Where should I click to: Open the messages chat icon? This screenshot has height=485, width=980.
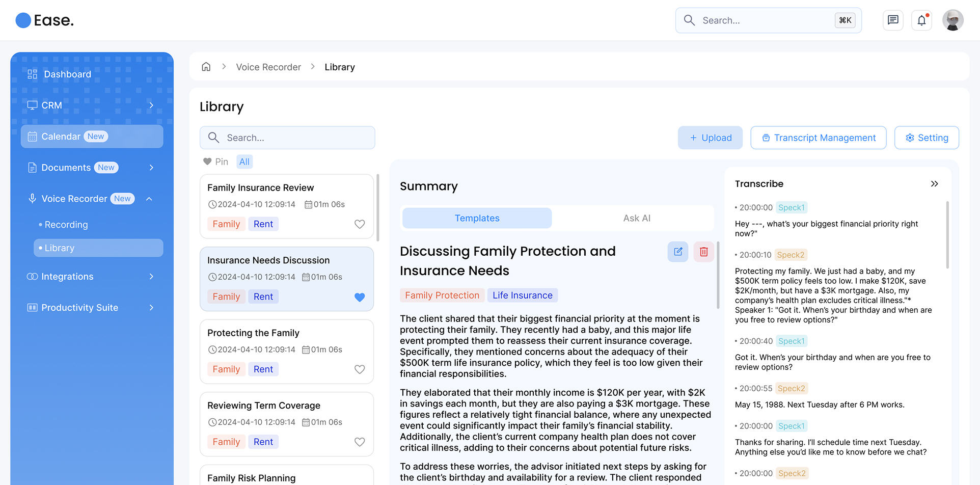[x=893, y=20]
